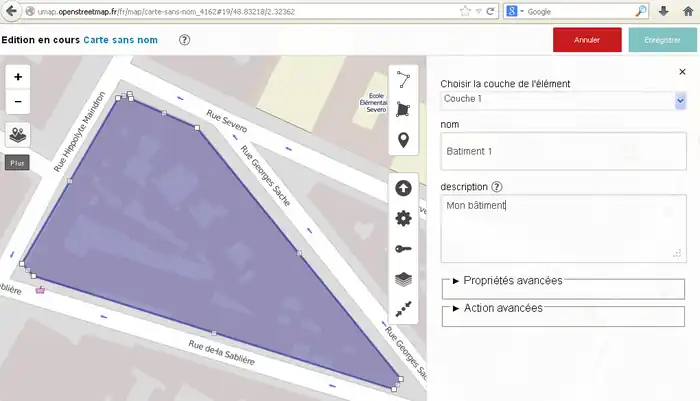Image resolution: width=700 pixels, height=401 pixels.
Task: Select the draw marker tool
Action: click(x=403, y=140)
